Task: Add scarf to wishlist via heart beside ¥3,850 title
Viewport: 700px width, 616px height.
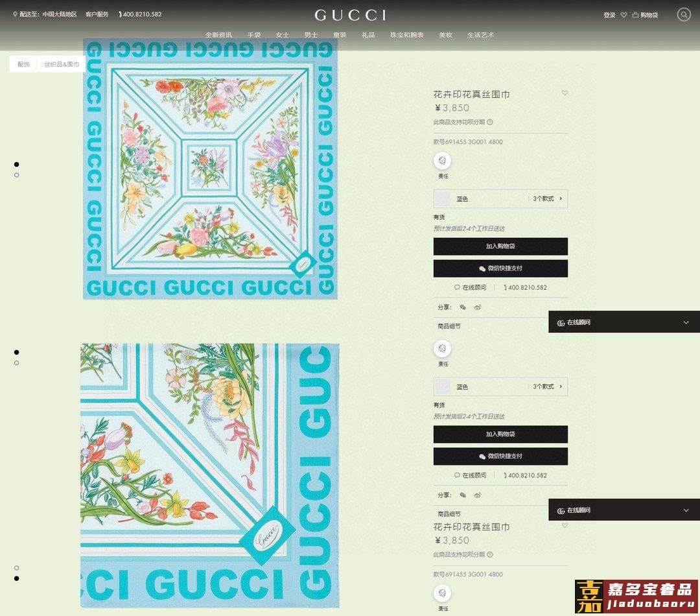Action: pos(565,93)
